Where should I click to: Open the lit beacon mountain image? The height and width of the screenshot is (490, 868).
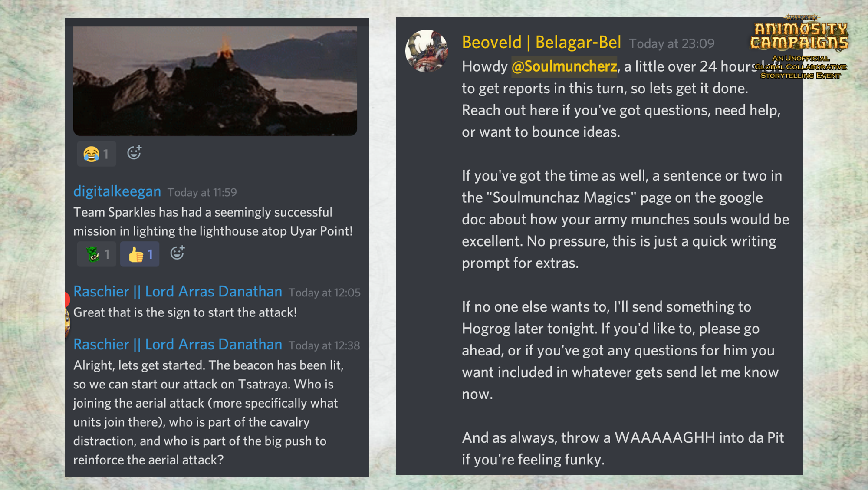coord(215,81)
